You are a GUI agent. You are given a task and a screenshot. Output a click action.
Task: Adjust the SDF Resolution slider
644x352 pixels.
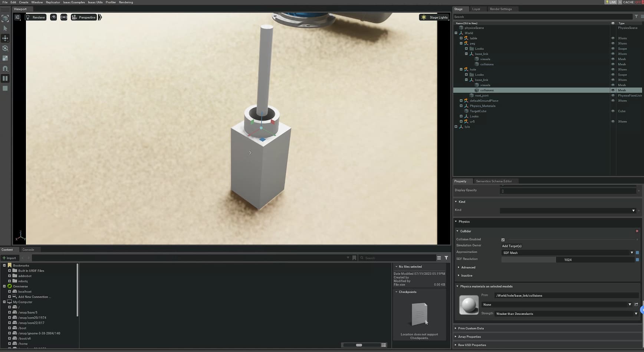point(568,260)
